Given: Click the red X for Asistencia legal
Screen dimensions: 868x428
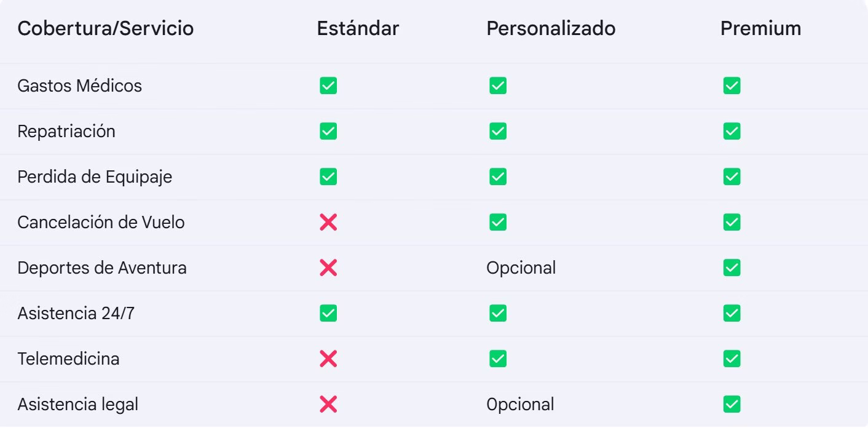Looking at the screenshot, I should coord(328,404).
